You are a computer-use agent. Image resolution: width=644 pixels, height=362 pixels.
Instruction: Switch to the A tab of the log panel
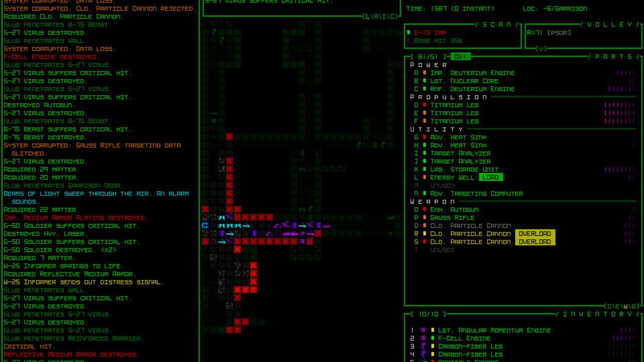(x=376, y=17)
